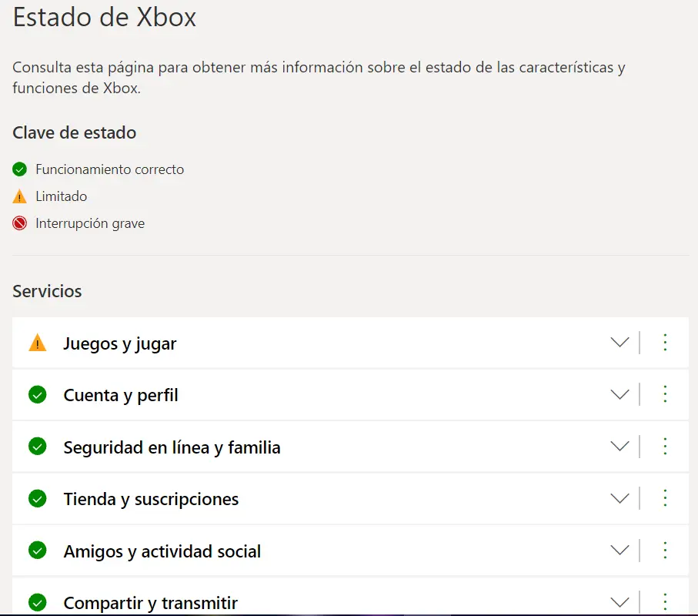Click the Limitado status key warning icon
The height and width of the screenshot is (616, 698).
pos(19,196)
